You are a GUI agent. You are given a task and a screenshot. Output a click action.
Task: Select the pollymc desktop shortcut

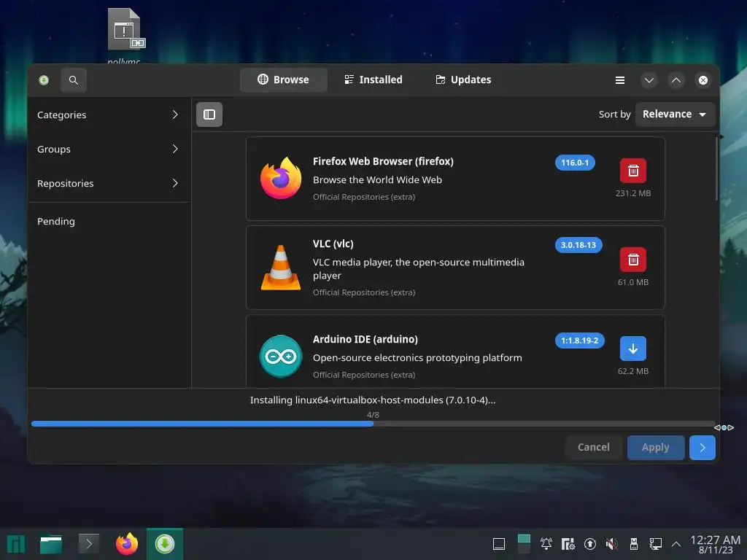[x=124, y=36]
